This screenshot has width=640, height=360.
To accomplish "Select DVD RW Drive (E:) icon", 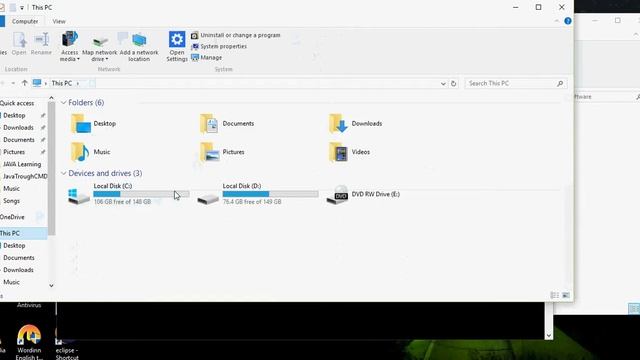I will point(337,195).
